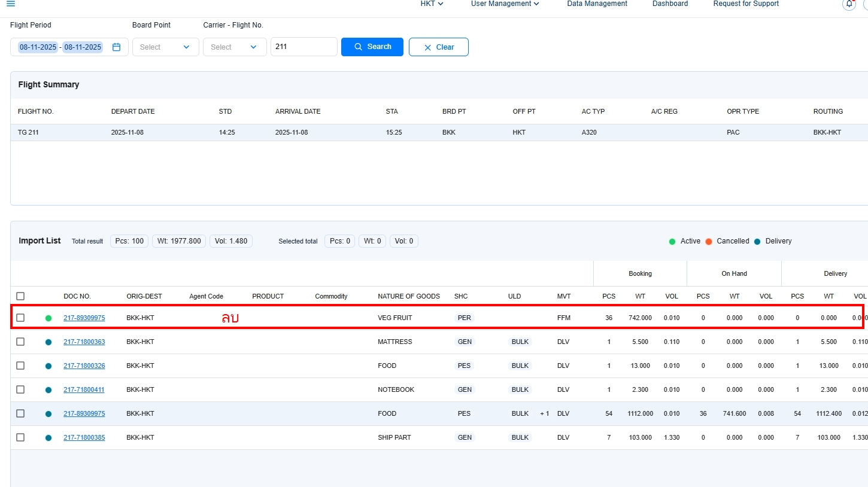Click the Delivery status dot for SHIP PART row
This screenshot has width=868, height=487.
click(48, 438)
